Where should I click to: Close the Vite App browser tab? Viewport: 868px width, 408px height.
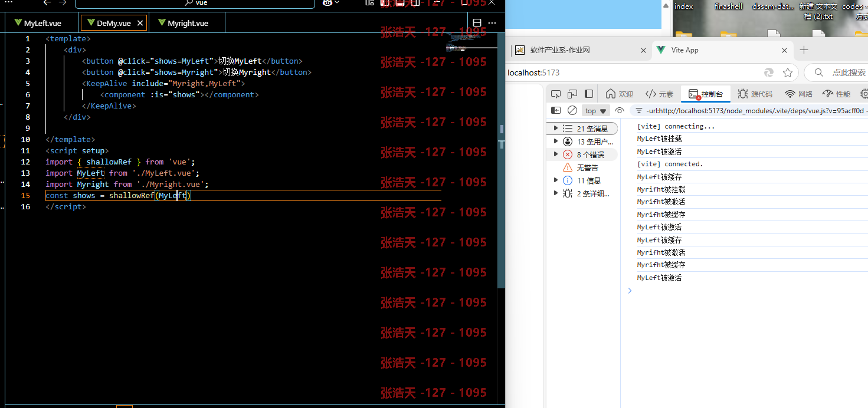tap(784, 50)
